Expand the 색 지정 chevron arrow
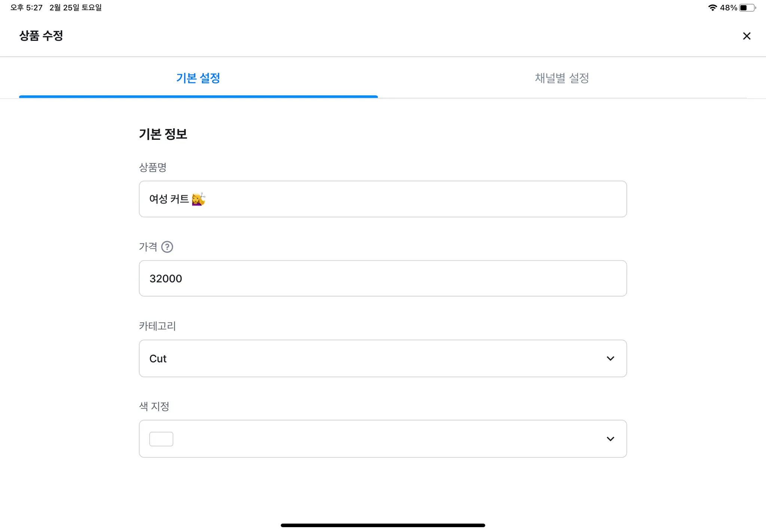766x532 pixels. click(610, 439)
